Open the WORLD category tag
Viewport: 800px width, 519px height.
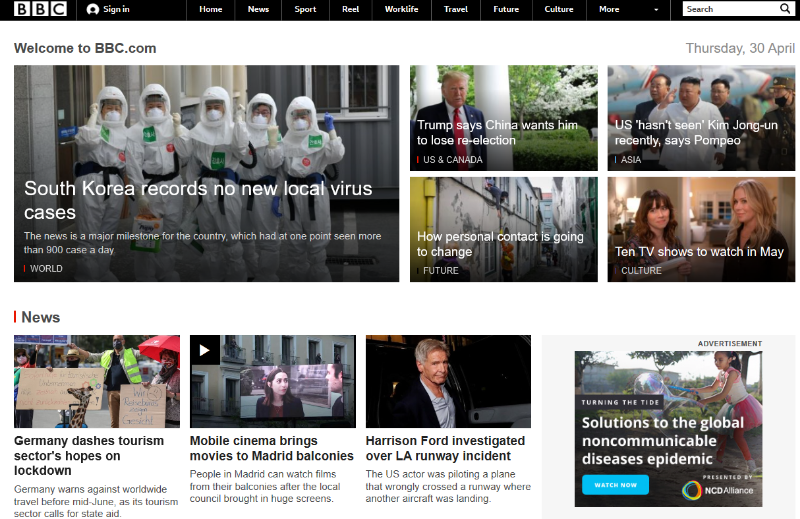tap(46, 268)
